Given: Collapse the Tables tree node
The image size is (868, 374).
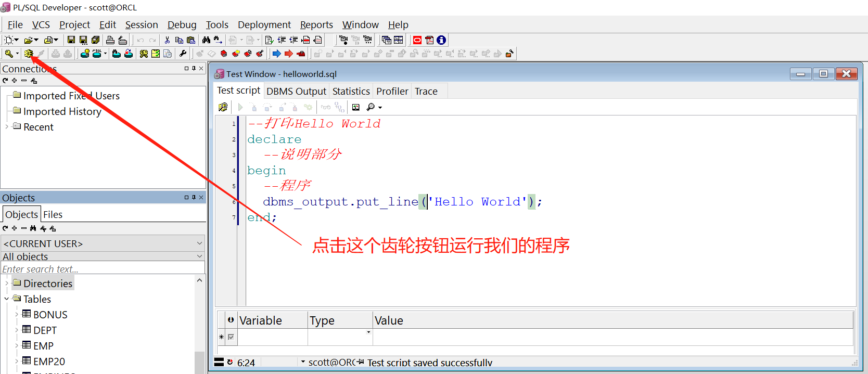Looking at the screenshot, I should tap(6, 299).
